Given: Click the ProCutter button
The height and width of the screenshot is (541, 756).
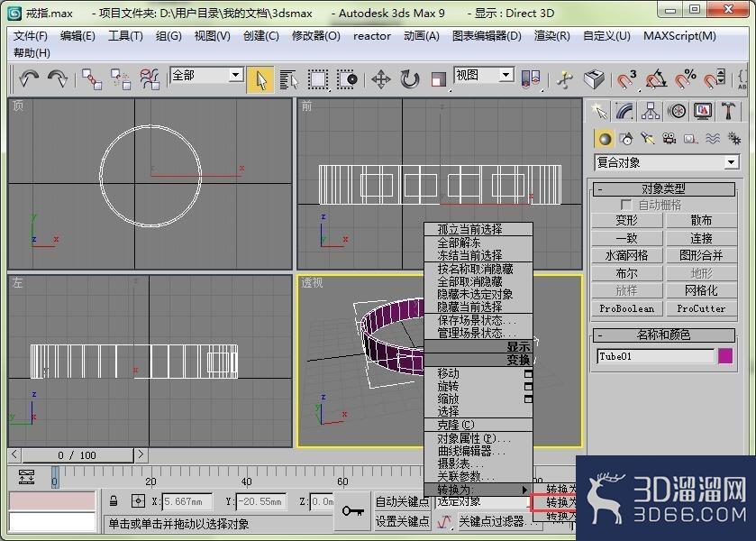Looking at the screenshot, I should tap(702, 309).
